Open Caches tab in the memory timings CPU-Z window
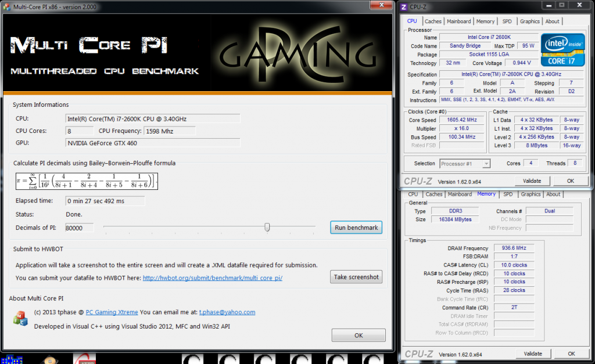This screenshot has width=595, height=364. tap(433, 194)
